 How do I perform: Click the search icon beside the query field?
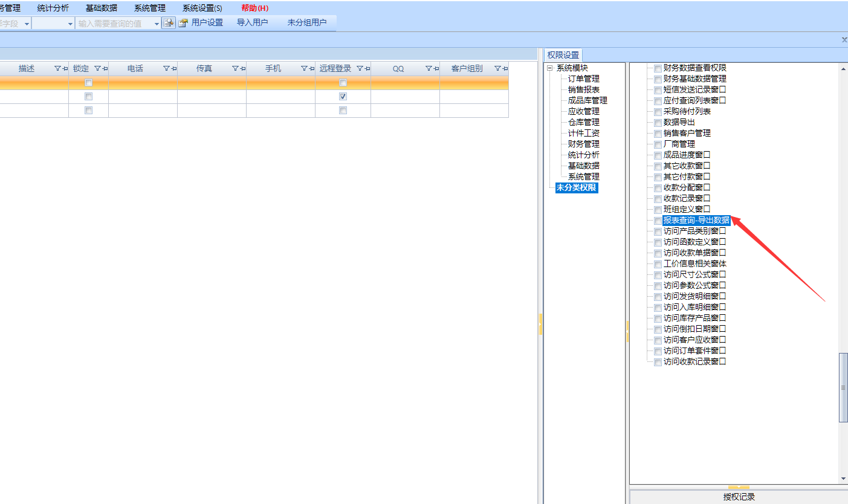169,23
